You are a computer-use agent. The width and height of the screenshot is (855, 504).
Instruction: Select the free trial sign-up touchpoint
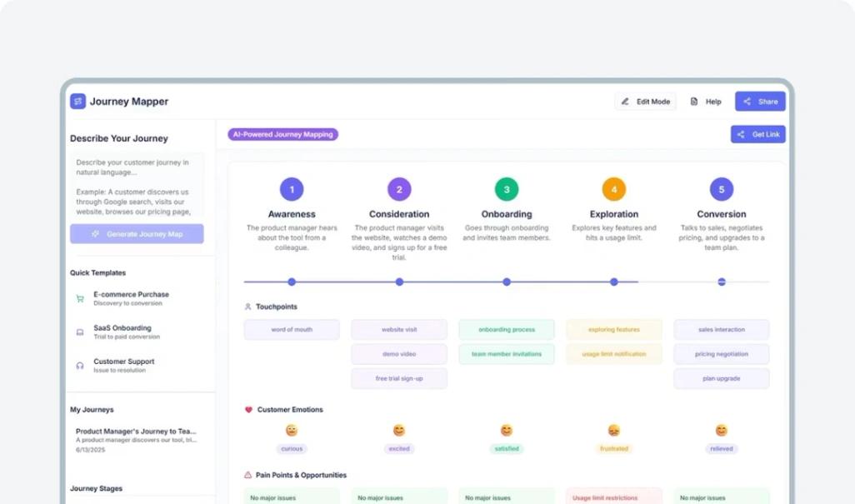tap(399, 379)
